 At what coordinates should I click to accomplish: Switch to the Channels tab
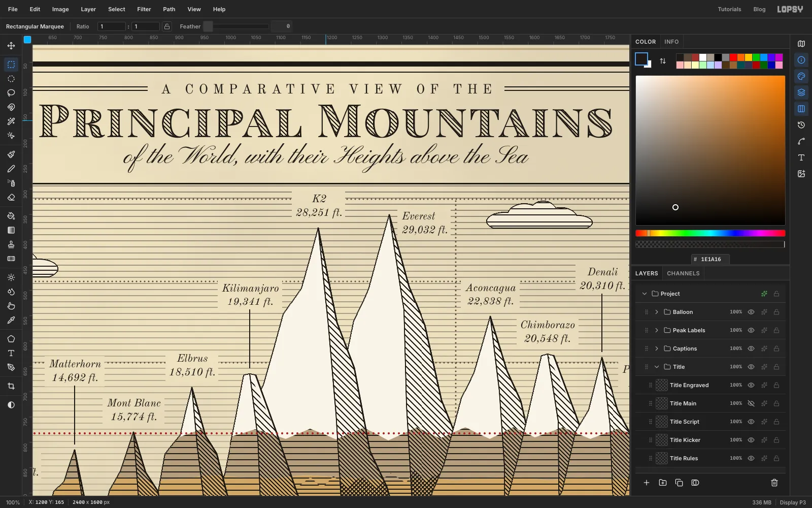(x=683, y=273)
